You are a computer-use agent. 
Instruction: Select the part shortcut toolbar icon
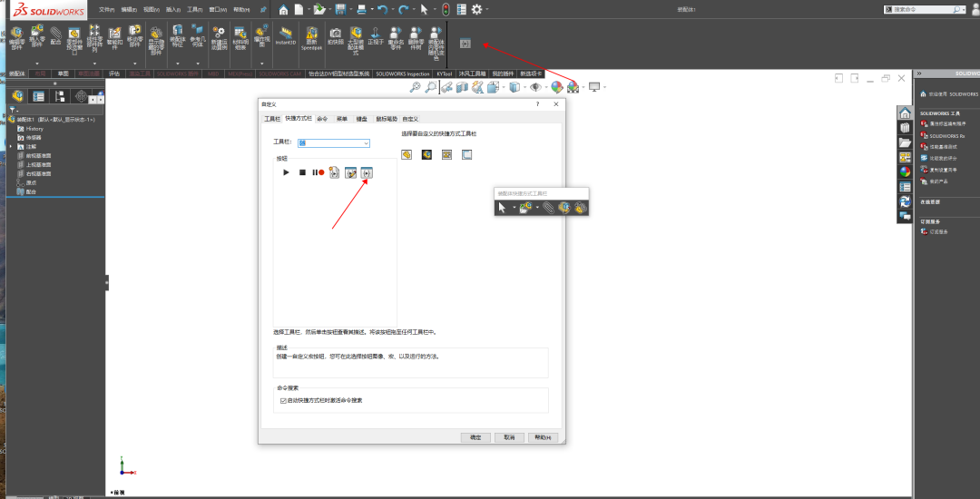tap(407, 154)
